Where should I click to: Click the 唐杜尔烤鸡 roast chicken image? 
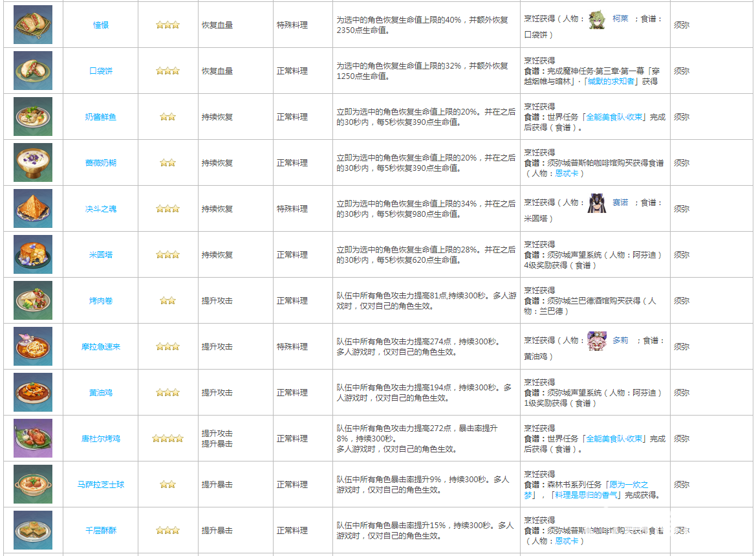click(33, 438)
